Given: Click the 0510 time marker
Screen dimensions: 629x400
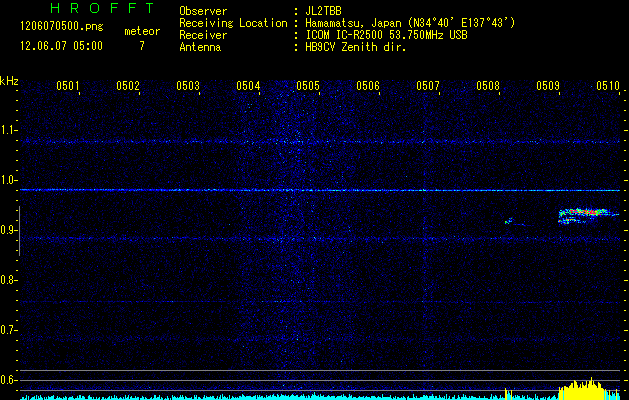Looking at the screenshot, I should [608, 86].
